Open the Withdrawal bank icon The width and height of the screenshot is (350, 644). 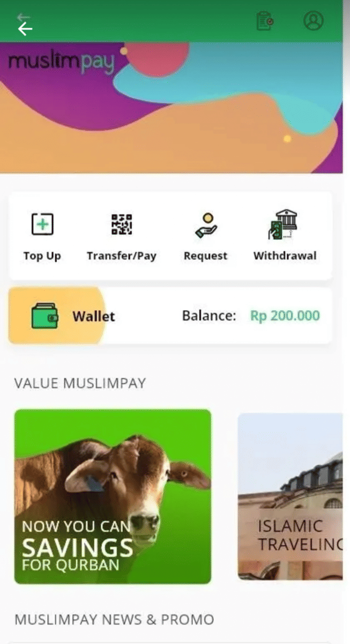coord(284,224)
